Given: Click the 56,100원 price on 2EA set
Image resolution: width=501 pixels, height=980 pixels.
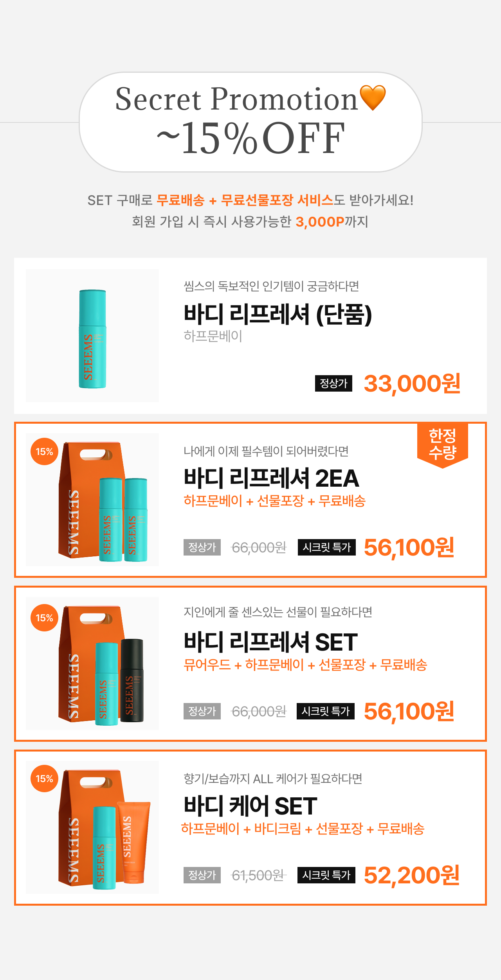Looking at the screenshot, I should (409, 547).
